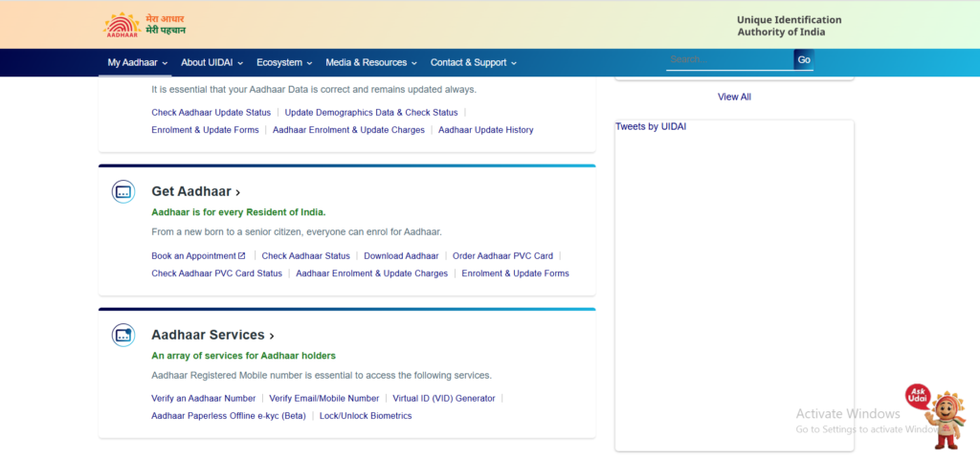The height and width of the screenshot is (459, 980).
Task: Open the Tweets by UIDAI link
Action: pyautogui.click(x=651, y=126)
